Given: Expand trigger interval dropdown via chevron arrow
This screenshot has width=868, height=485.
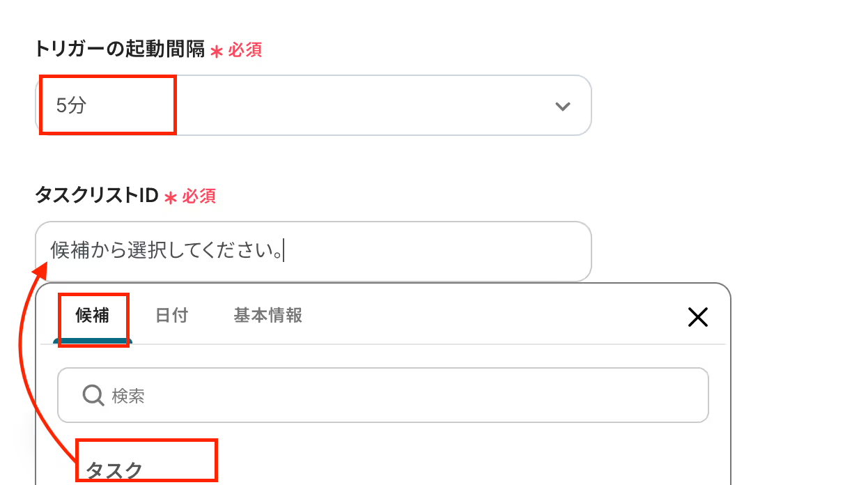Looking at the screenshot, I should 562,106.
